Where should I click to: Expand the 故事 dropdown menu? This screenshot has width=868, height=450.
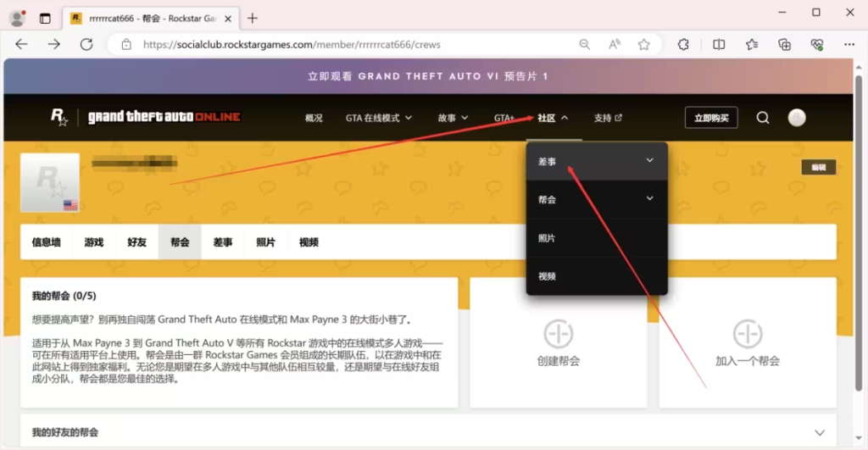pyautogui.click(x=453, y=118)
